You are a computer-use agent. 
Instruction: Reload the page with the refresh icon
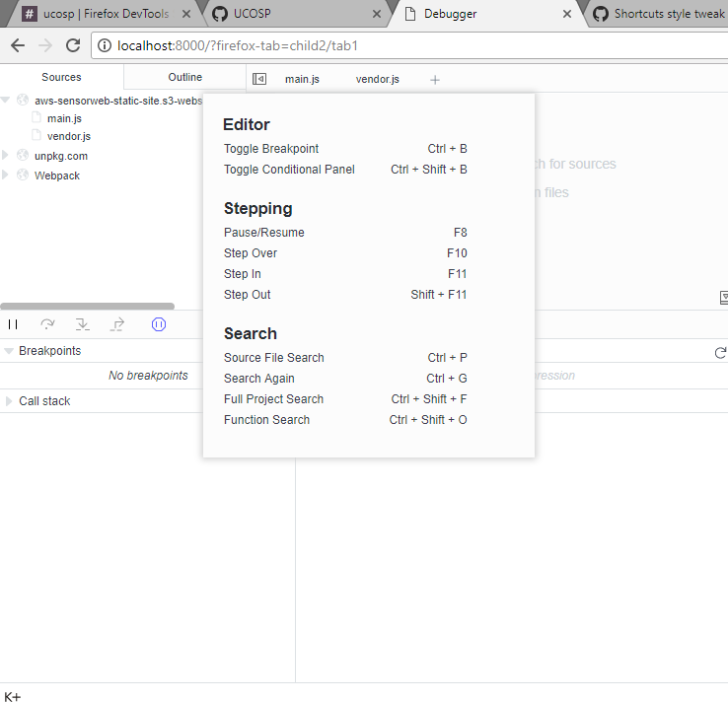(73, 45)
